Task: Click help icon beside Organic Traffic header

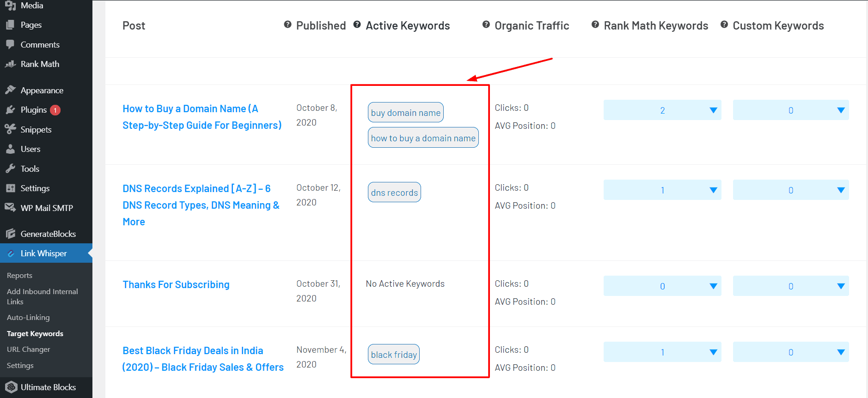Action: pos(486,24)
